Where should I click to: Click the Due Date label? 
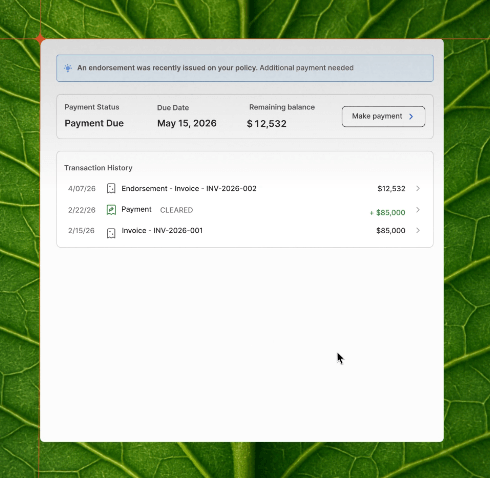coord(173,108)
